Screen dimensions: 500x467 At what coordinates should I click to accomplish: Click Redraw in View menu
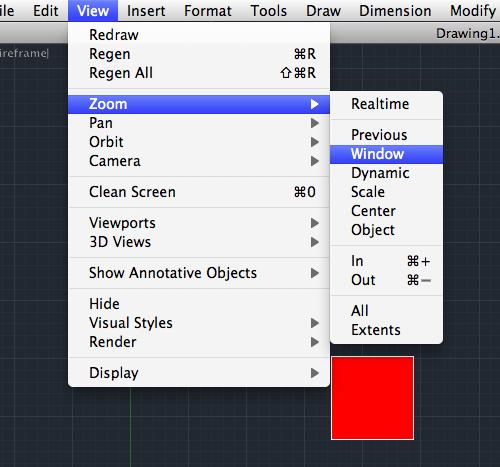(x=199, y=35)
